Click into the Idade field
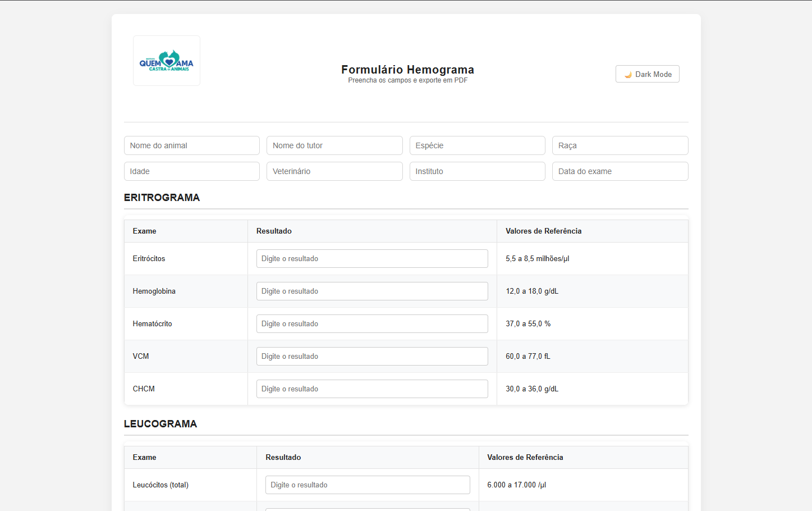This screenshot has width=812, height=511. (x=191, y=171)
